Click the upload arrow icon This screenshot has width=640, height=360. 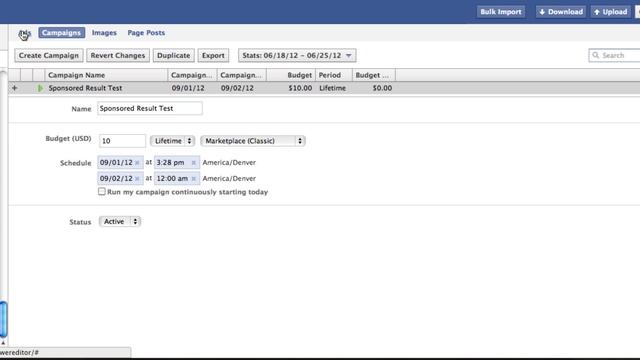(x=597, y=12)
